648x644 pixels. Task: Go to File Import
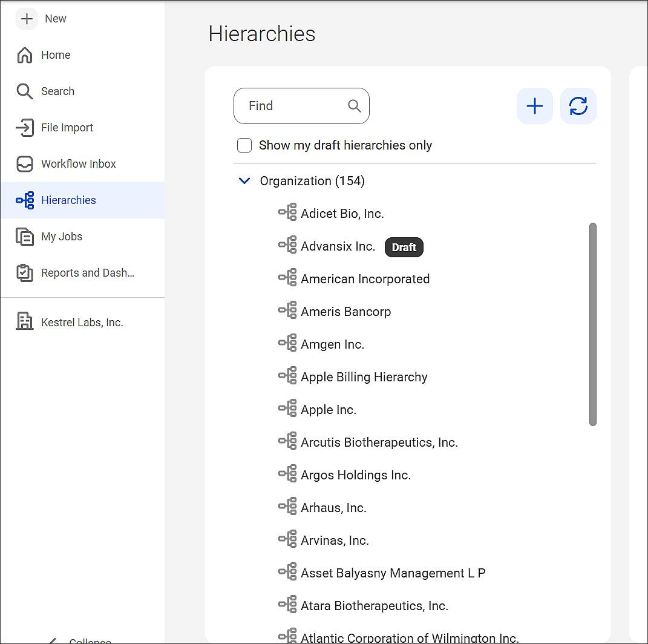point(67,127)
